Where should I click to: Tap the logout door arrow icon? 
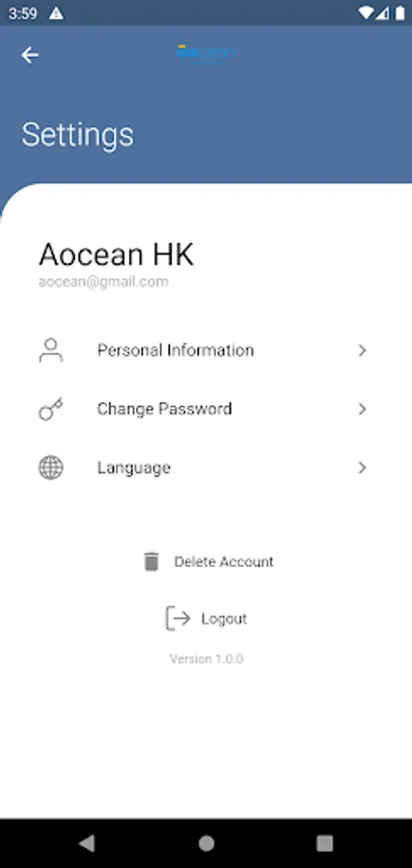178,618
